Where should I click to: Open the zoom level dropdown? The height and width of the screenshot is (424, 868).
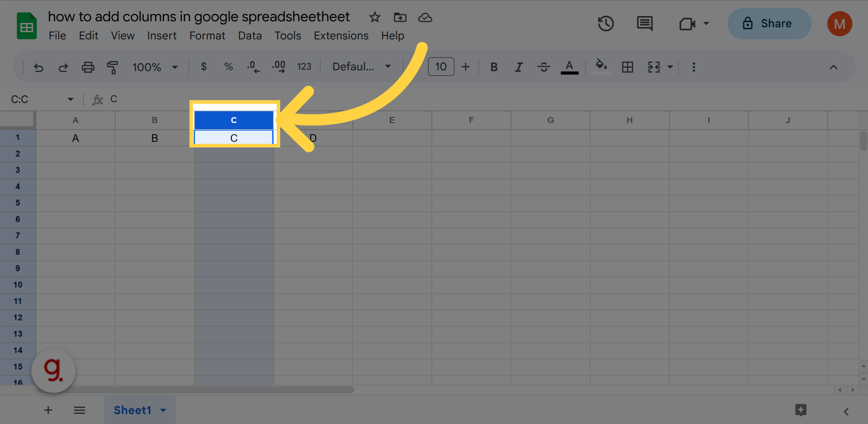click(x=174, y=67)
